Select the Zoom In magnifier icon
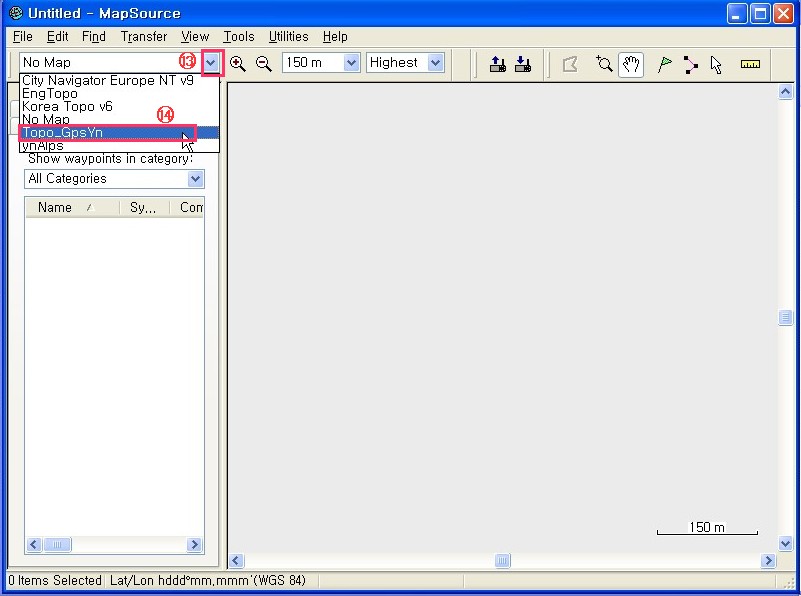Image resolution: width=801 pixels, height=596 pixels. (x=238, y=63)
